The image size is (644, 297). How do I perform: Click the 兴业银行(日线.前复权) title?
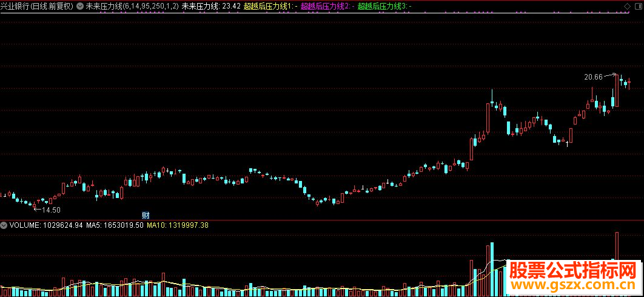pyautogui.click(x=38, y=7)
